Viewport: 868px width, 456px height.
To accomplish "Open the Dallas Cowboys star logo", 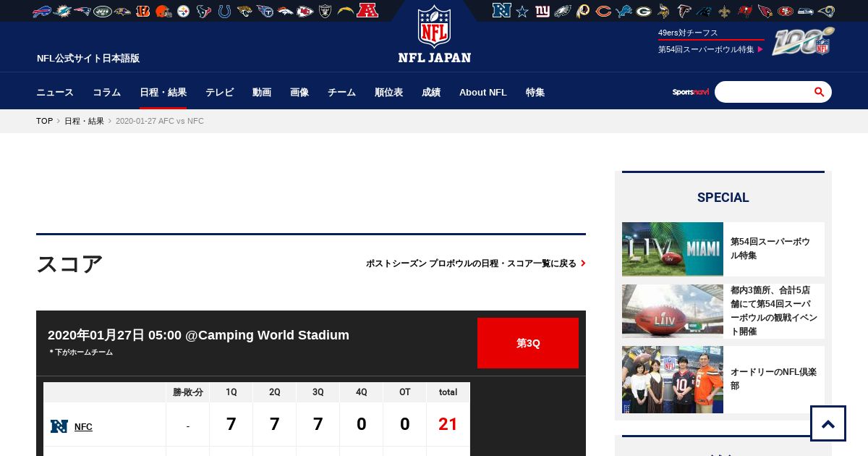I will [522, 11].
